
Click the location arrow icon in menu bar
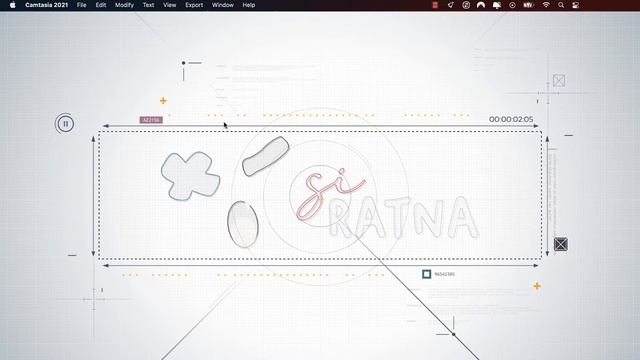coord(451,5)
